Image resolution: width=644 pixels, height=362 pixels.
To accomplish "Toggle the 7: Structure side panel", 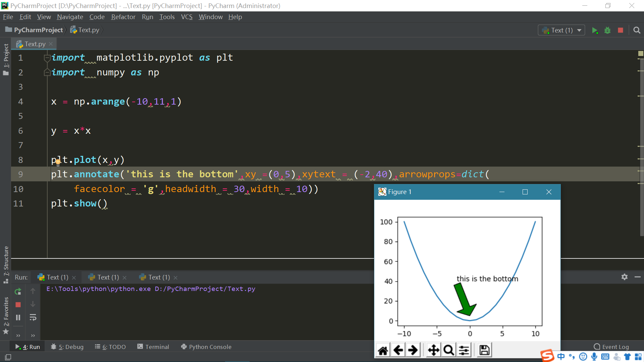I will pos(6,265).
